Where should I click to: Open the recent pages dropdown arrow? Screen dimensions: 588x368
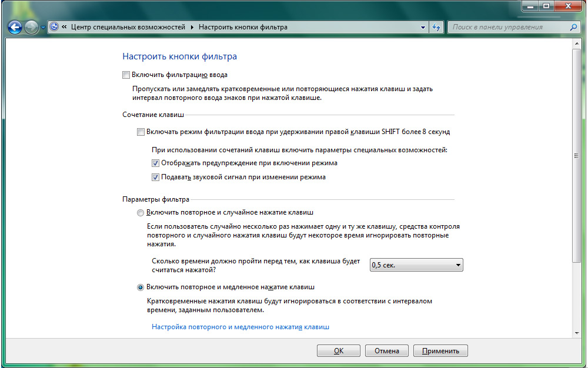coord(43,28)
